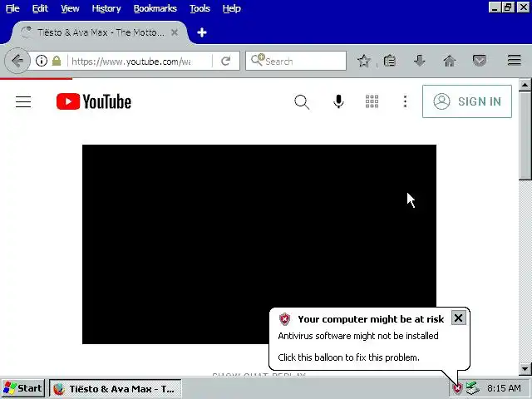Click the scrollbar up arrow

pyautogui.click(x=525, y=85)
